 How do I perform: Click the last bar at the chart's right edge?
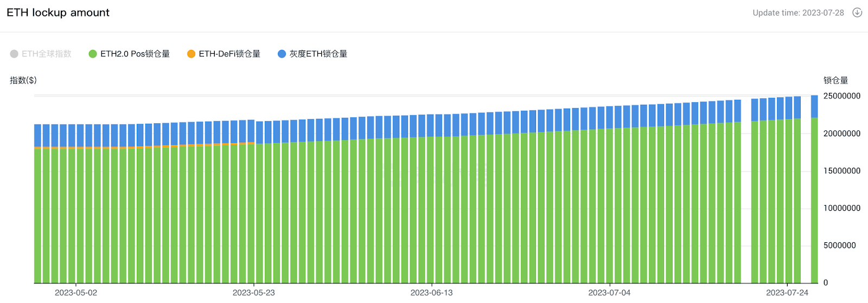pos(814,190)
